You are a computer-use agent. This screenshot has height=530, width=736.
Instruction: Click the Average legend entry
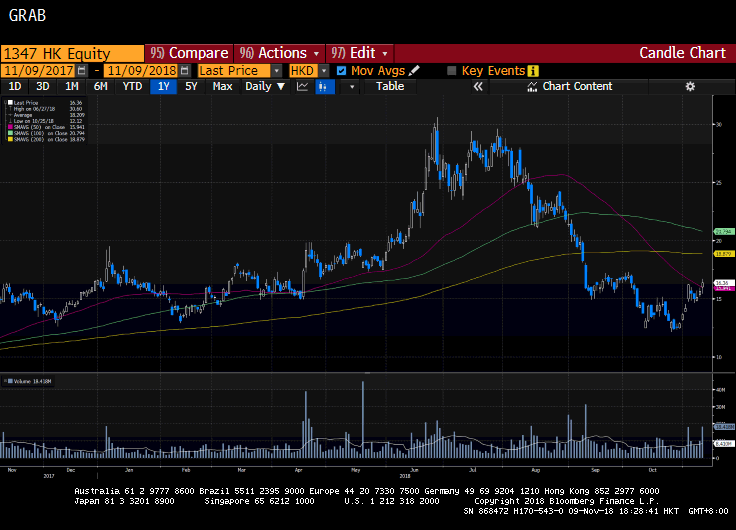click(46, 115)
